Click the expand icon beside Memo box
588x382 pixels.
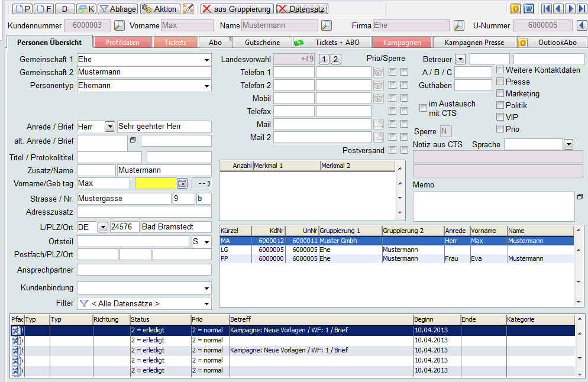pos(580,196)
